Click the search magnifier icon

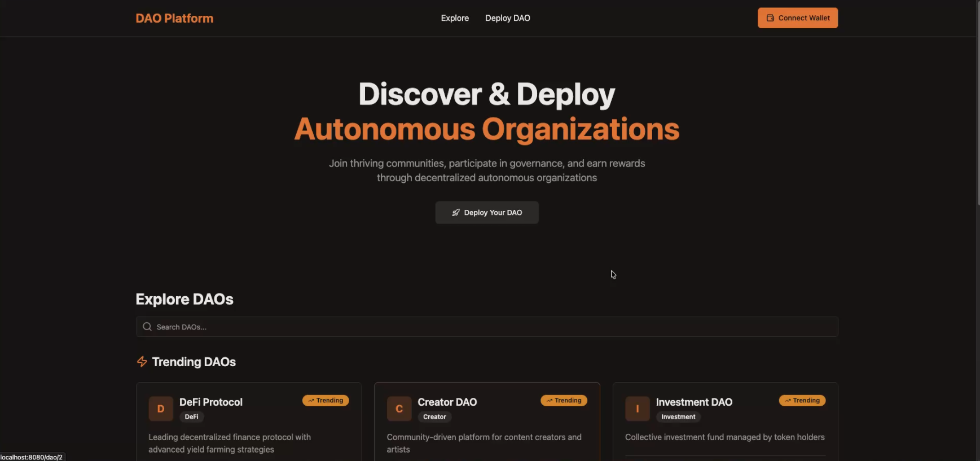tap(147, 327)
